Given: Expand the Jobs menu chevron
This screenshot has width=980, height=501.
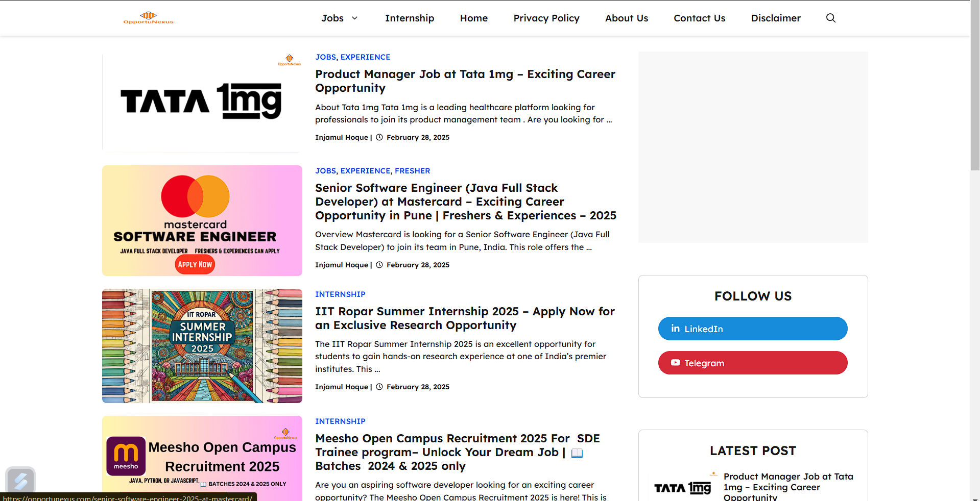Looking at the screenshot, I should (354, 18).
